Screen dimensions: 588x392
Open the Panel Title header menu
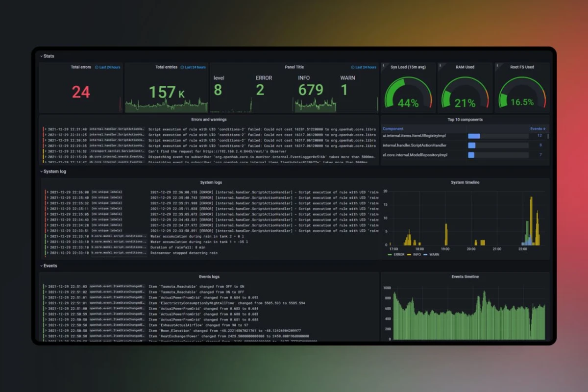294,67
